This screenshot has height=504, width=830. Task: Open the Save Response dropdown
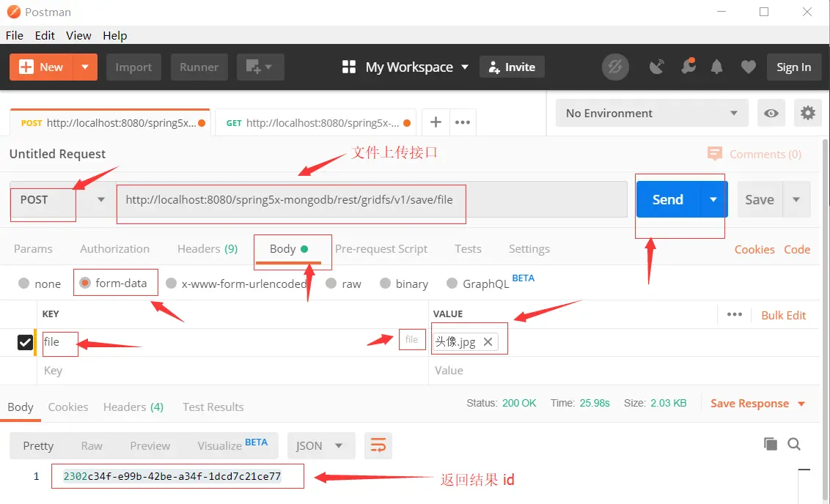pos(758,404)
